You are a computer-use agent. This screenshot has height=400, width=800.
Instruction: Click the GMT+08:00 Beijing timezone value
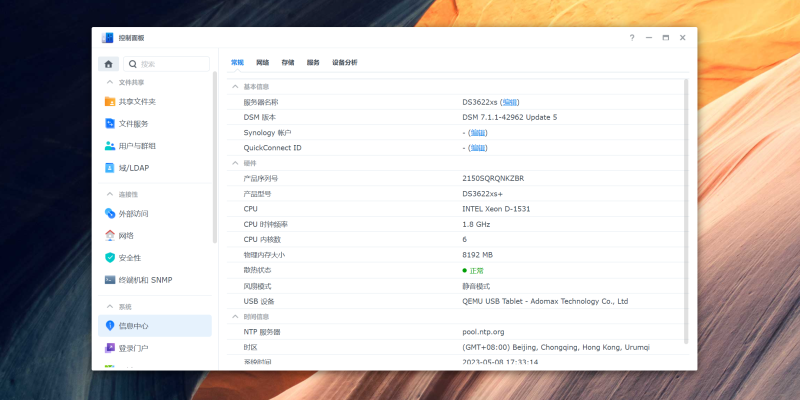pyautogui.click(x=556, y=347)
